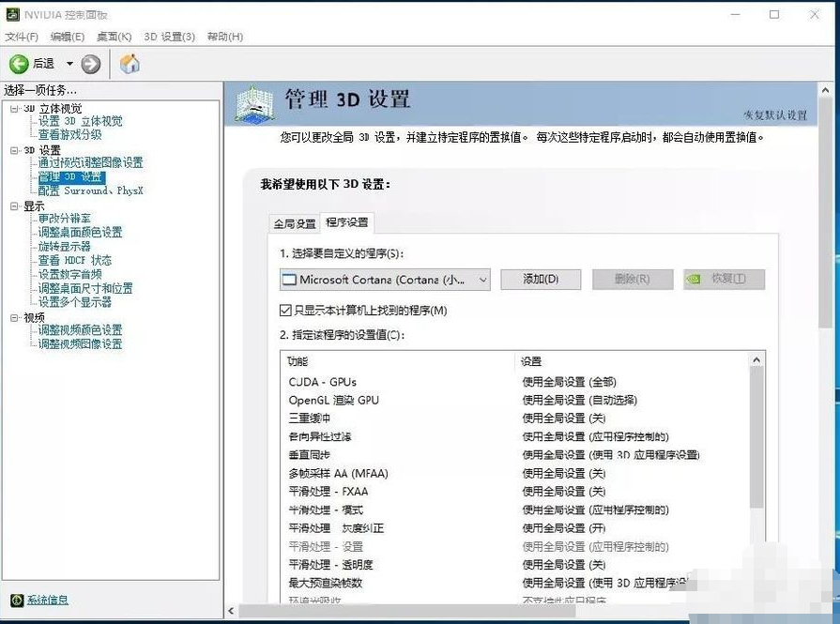Click the Microsoft Cortana program icon
Screen dimensions: 840x624
click(x=290, y=280)
